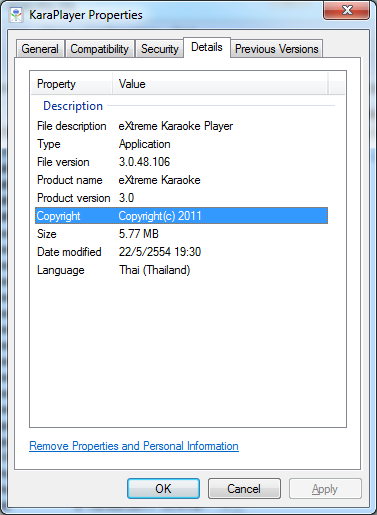Click the greyed-out Apply button
Screen dimensions: 377x515
coord(325,489)
